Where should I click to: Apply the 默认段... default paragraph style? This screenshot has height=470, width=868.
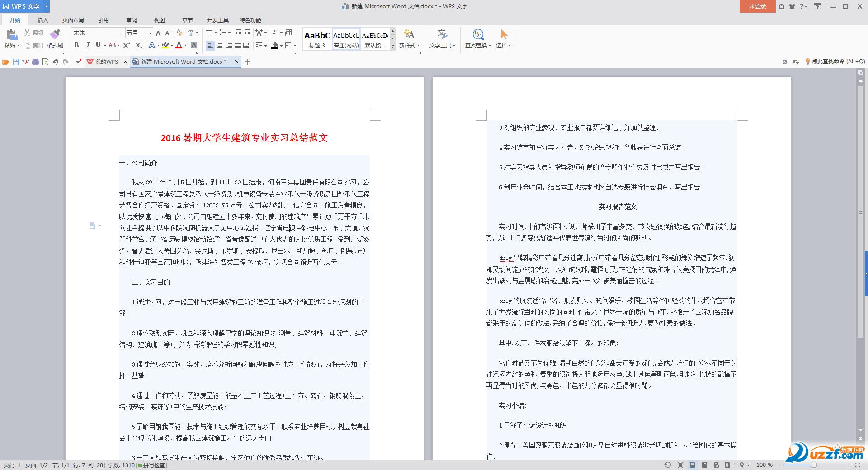coord(375,39)
